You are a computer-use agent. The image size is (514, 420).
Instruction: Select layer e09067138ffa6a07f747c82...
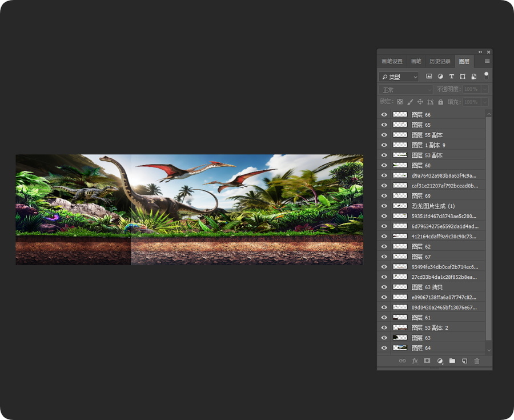431,297
